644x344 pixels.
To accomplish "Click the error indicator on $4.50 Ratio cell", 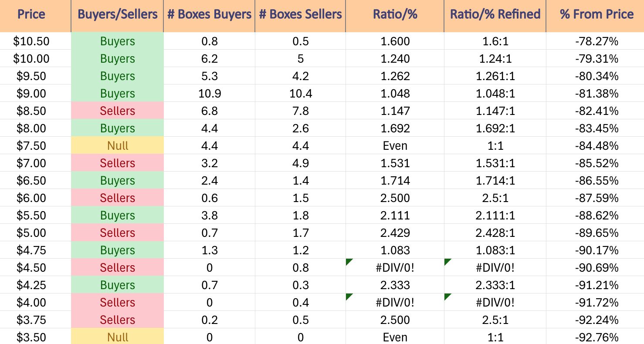I will coord(349,261).
